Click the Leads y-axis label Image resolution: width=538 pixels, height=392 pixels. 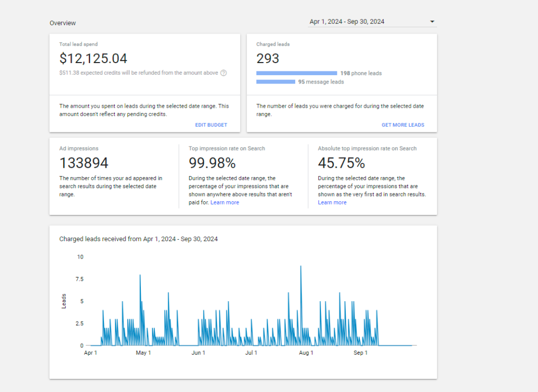tap(64, 301)
